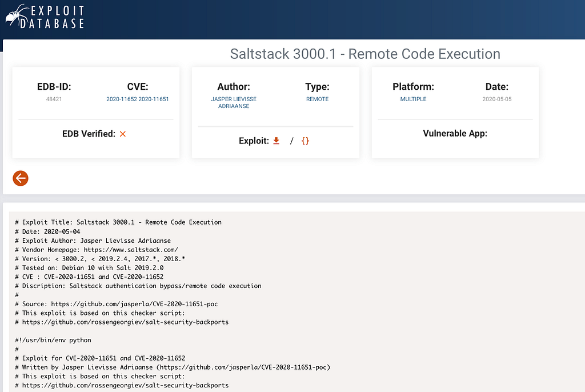This screenshot has width=585, height=392.
Task: Click the Vulnerable App label
Action: point(455,133)
